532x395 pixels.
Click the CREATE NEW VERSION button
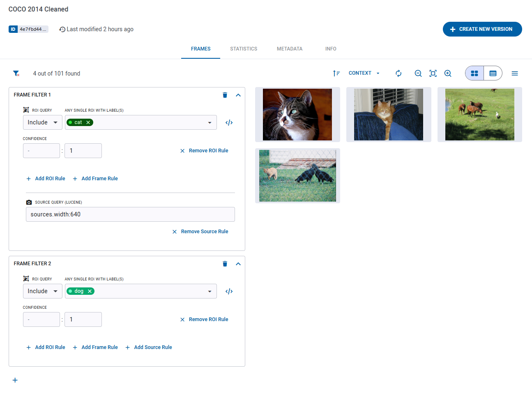click(482, 29)
